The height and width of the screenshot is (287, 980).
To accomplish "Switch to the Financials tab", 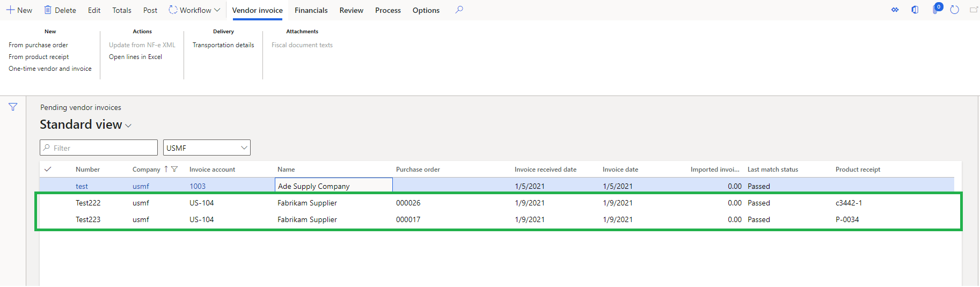I will [x=311, y=10].
